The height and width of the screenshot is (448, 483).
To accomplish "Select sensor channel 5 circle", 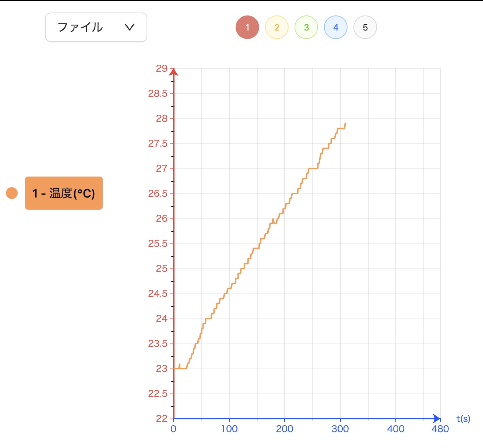I will [365, 27].
